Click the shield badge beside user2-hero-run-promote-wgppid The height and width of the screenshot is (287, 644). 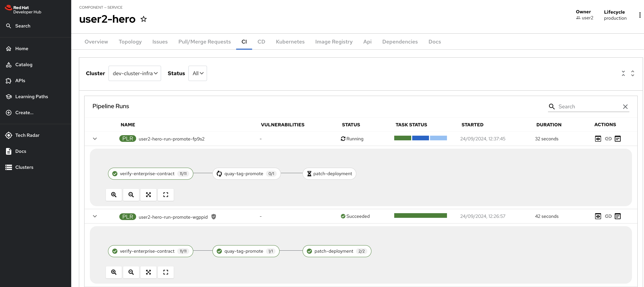(214, 217)
